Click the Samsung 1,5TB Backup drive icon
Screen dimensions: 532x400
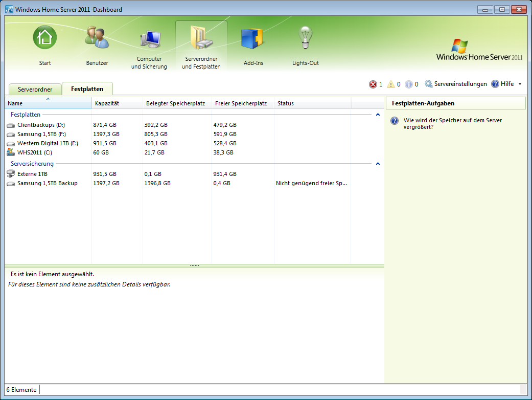[11, 183]
